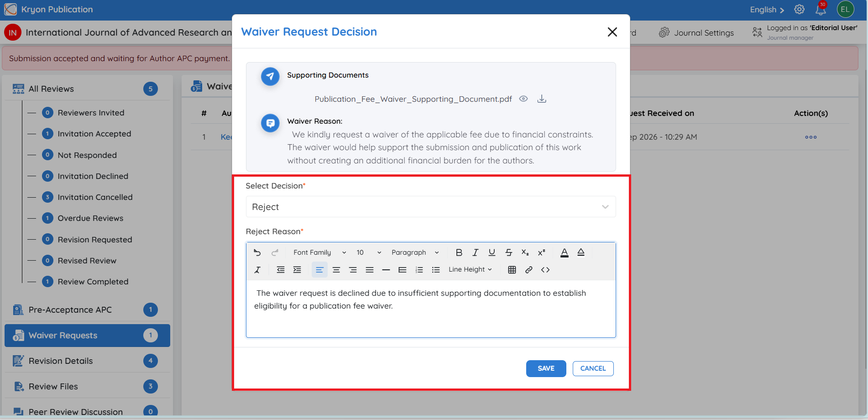
Task: Open the Waiver Requests sidebar item
Action: point(87,336)
